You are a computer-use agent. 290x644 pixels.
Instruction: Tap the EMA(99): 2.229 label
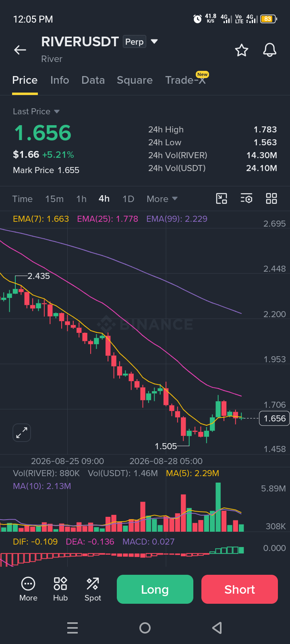(177, 219)
